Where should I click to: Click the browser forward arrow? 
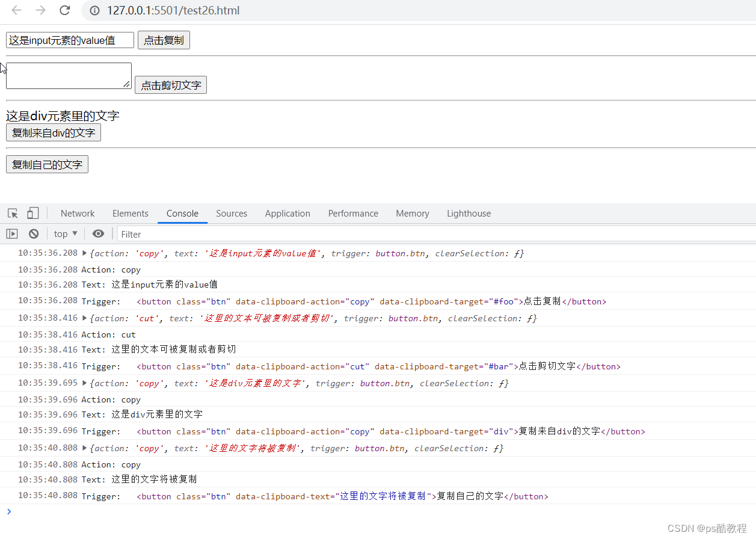[x=40, y=10]
